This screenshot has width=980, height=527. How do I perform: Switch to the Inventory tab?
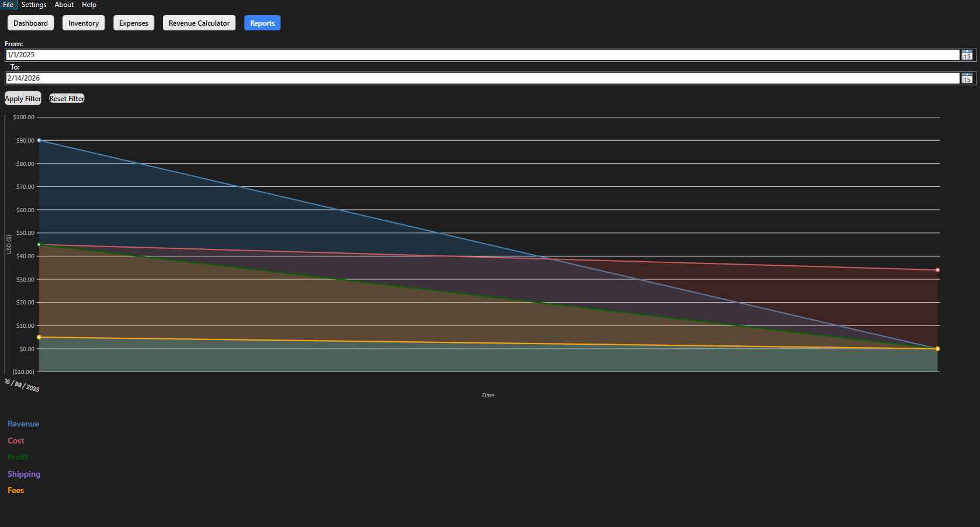point(84,23)
